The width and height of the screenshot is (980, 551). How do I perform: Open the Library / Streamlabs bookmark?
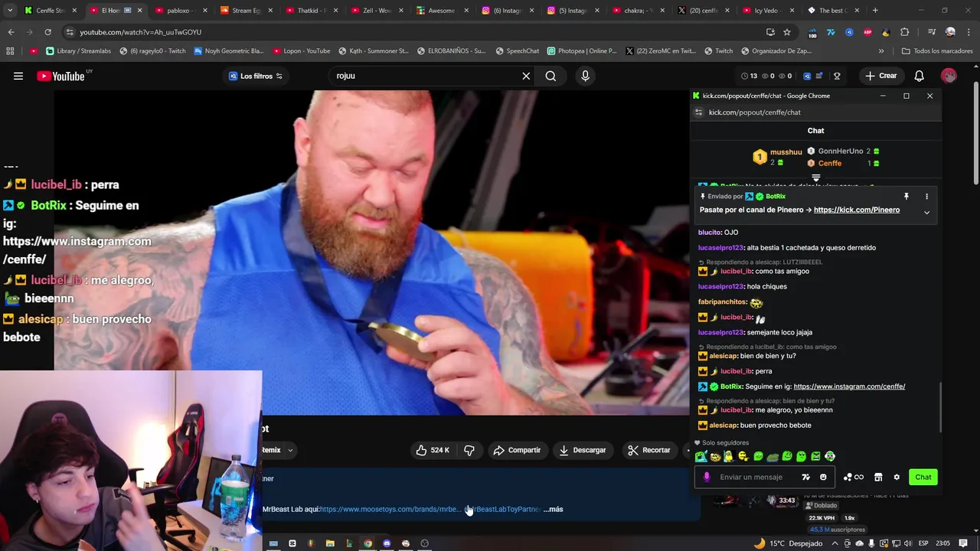[78, 51]
